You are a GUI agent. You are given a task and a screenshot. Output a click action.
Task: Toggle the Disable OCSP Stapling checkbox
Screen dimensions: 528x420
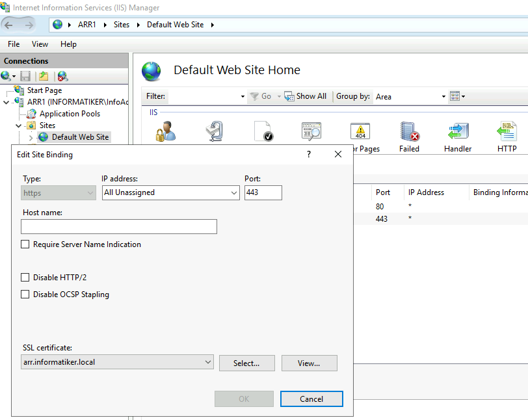[25, 294]
